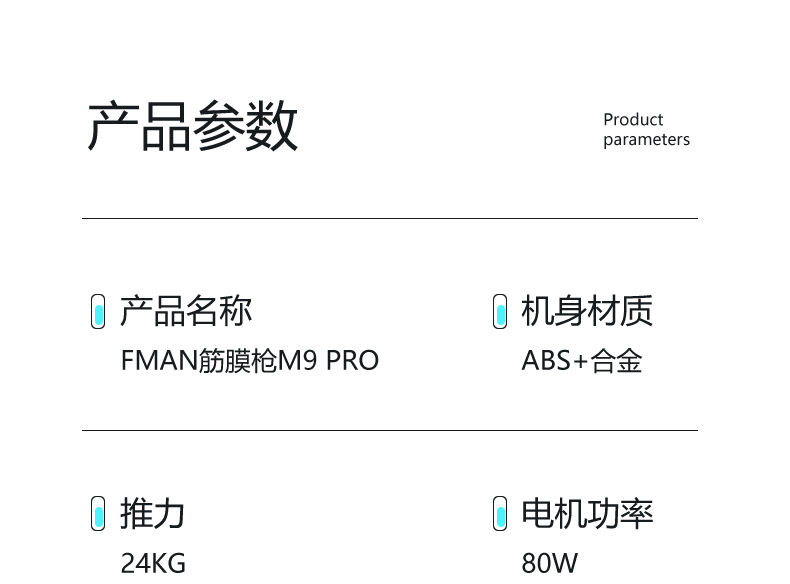Click the pill icon beside 产品名称

point(98,311)
